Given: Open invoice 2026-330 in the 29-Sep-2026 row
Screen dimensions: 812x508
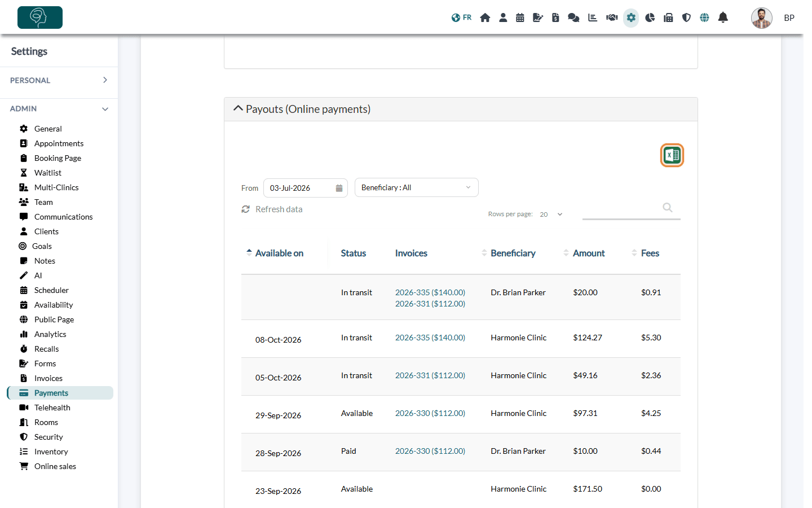Looking at the screenshot, I should (430, 413).
